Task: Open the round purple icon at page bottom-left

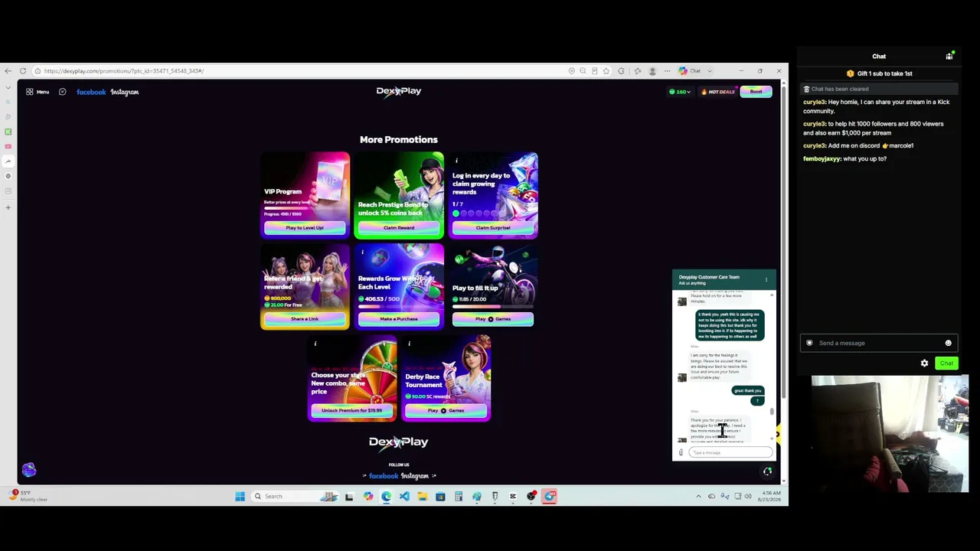Action: tap(29, 470)
